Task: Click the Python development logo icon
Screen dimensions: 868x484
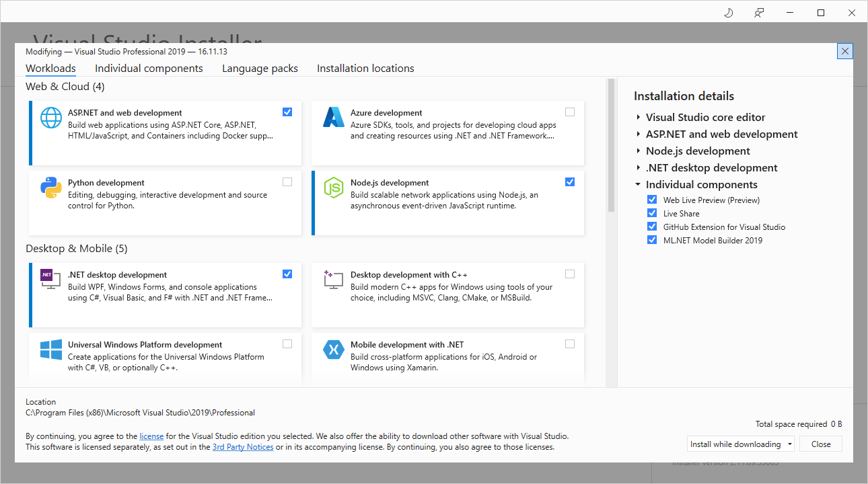Action: tap(51, 188)
